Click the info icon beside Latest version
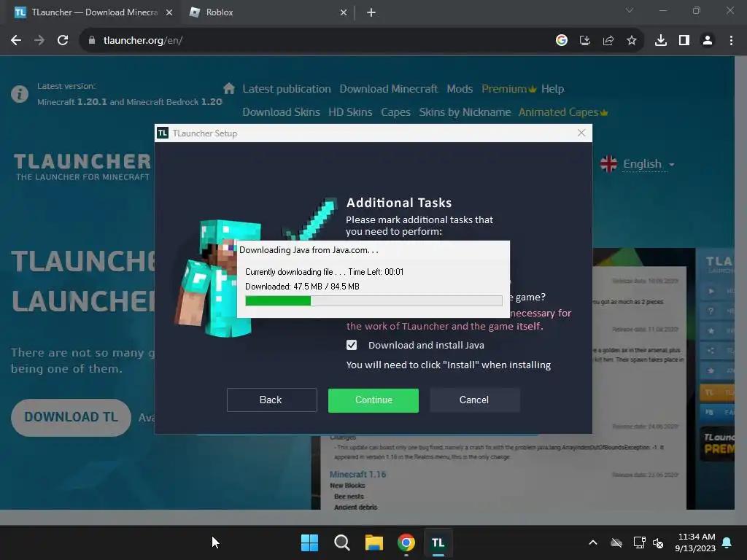The width and height of the screenshot is (747, 560). (20, 94)
